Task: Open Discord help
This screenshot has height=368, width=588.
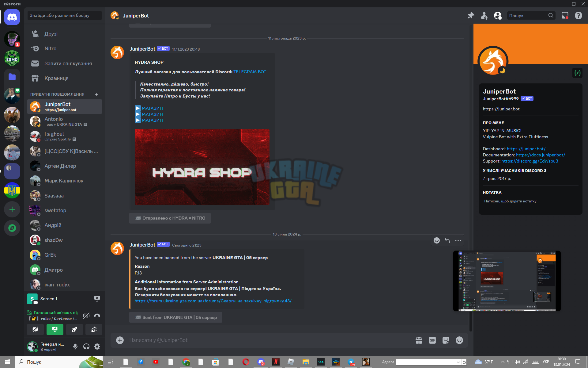Action: [x=578, y=15]
